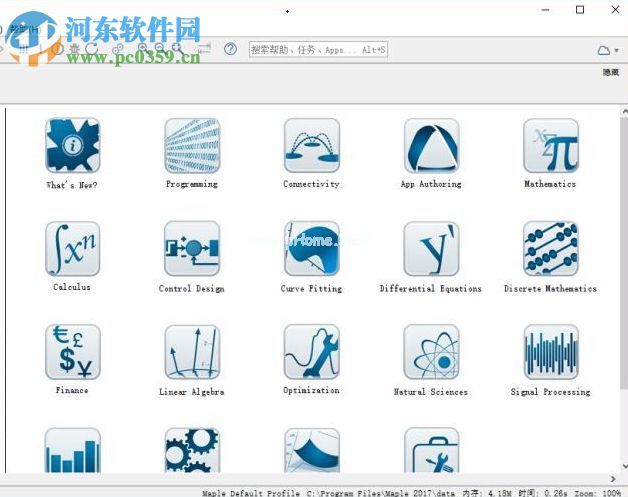Click the cloud icon in the toolbar
Screen dimensions: 628x497
[604, 50]
